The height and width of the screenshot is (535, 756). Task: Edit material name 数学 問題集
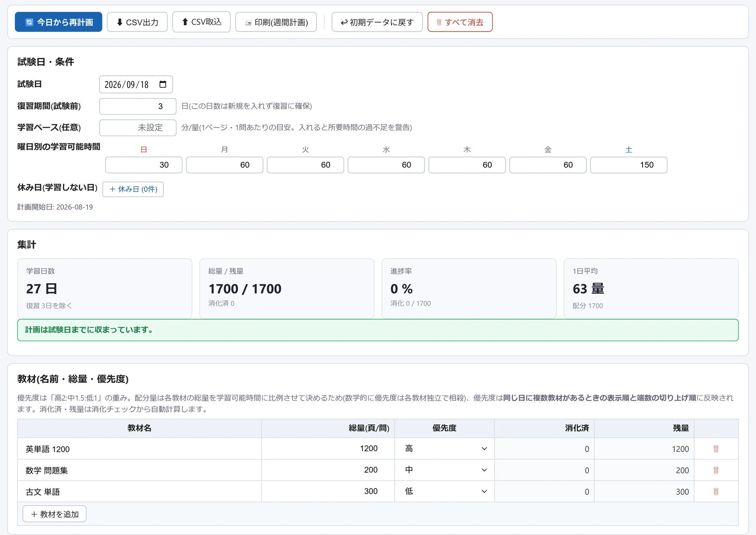pos(139,470)
